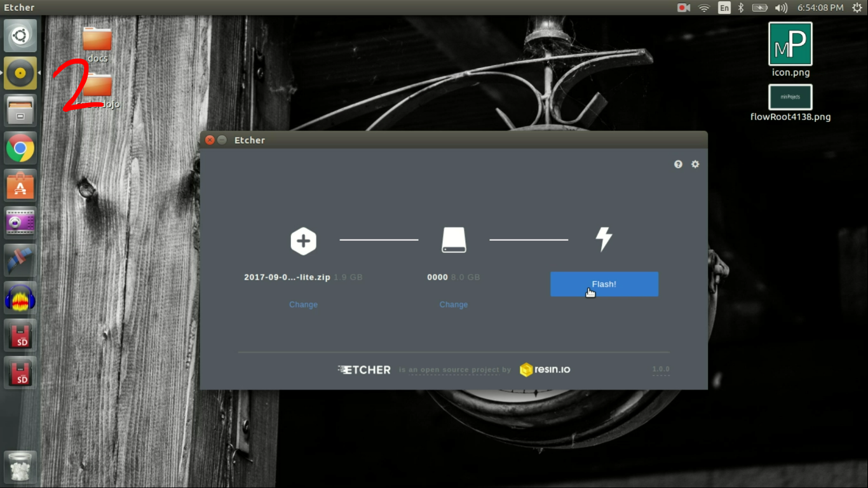Click the image filename 2017-09-0...-lite.zip
Screen dimensions: 868x488
pyautogui.click(x=287, y=277)
